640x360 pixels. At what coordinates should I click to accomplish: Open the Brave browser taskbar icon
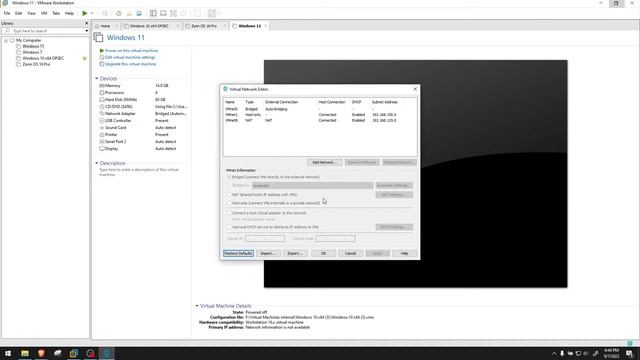41,353
